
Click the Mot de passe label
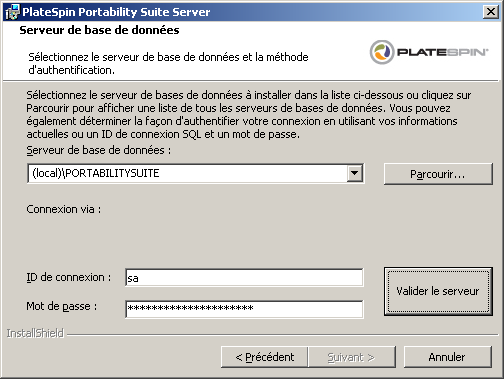(61, 306)
